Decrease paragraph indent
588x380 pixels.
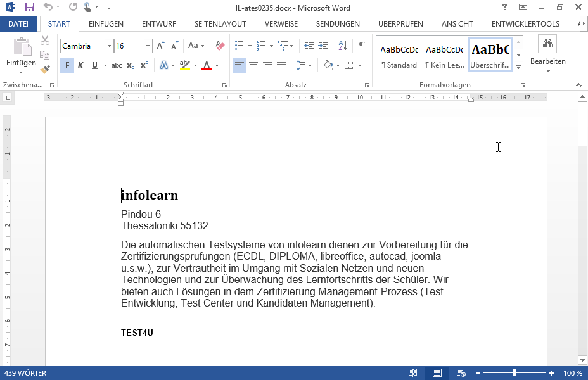pyautogui.click(x=309, y=46)
